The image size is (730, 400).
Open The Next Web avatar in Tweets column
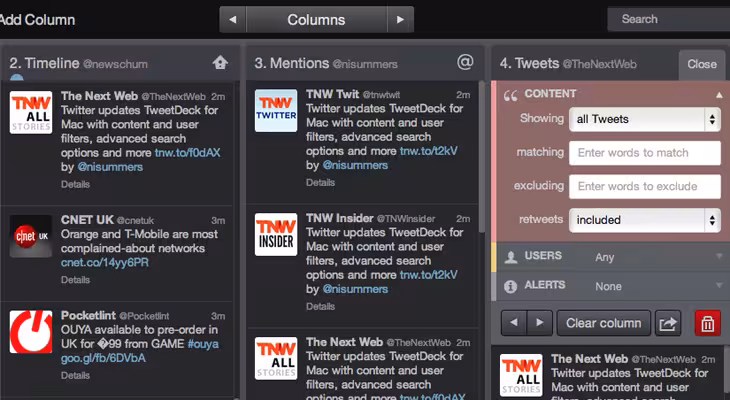[521, 375]
